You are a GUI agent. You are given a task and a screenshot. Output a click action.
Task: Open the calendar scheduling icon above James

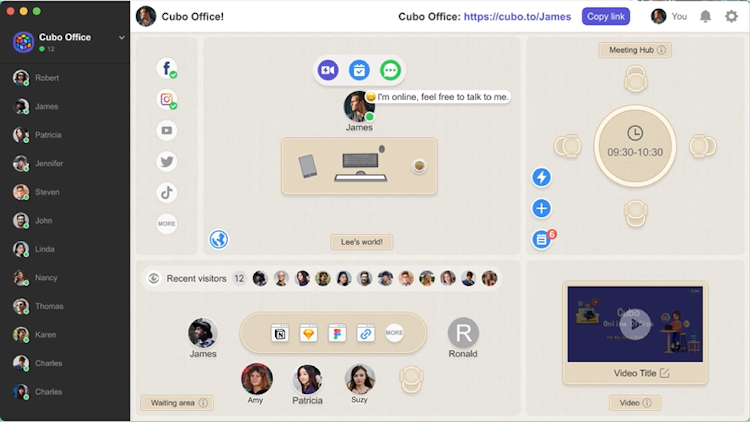[359, 70]
